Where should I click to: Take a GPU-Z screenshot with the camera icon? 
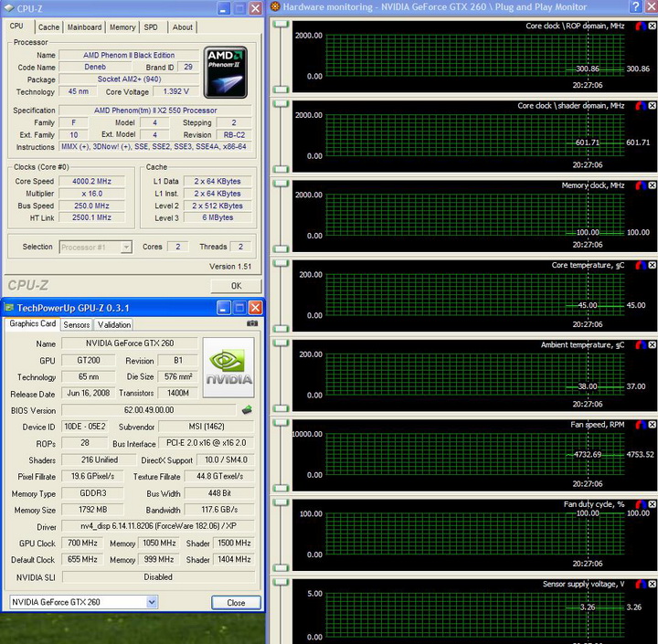pos(252,323)
